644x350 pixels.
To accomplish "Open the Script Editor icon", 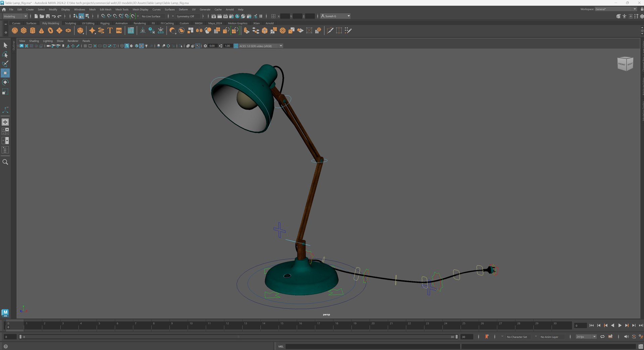I will (641, 346).
